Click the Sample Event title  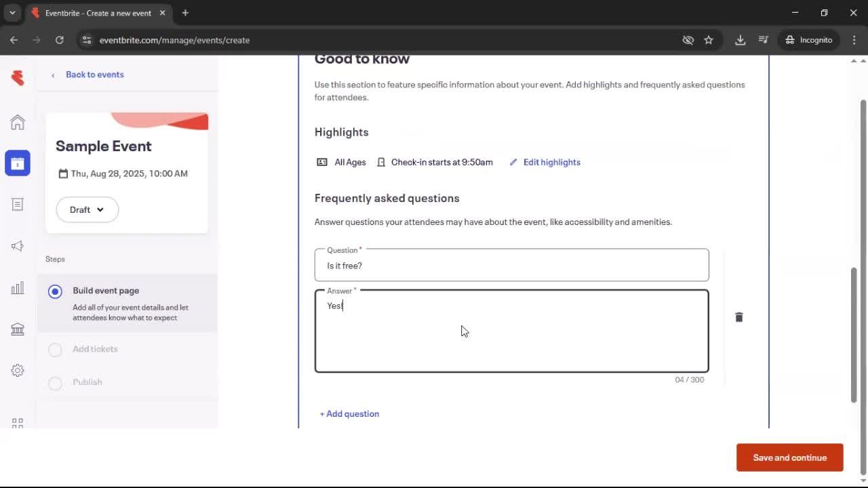coord(104,146)
